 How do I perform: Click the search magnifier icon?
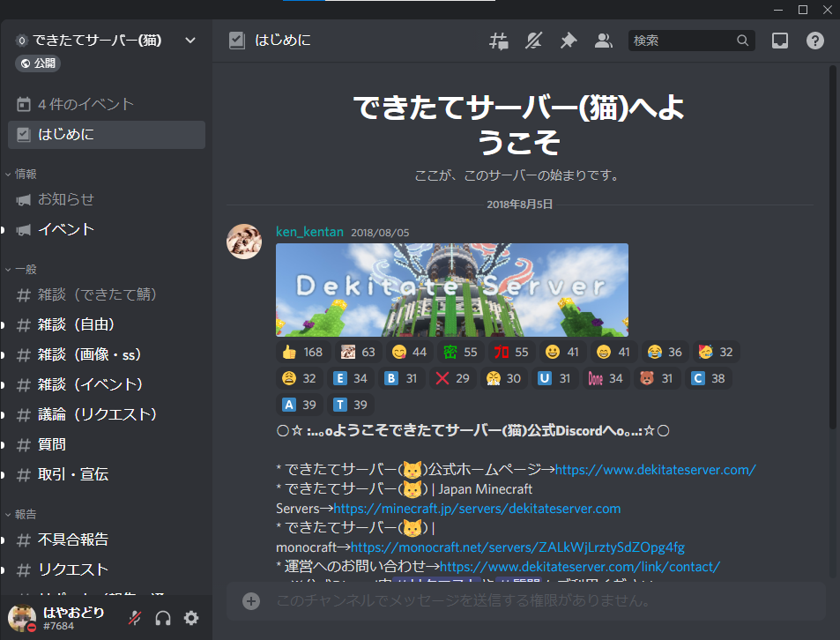pyautogui.click(x=742, y=41)
